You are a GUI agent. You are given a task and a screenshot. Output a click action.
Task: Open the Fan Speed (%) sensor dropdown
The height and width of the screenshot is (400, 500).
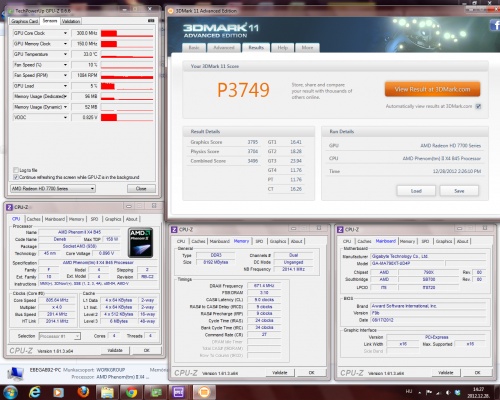(65, 65)
